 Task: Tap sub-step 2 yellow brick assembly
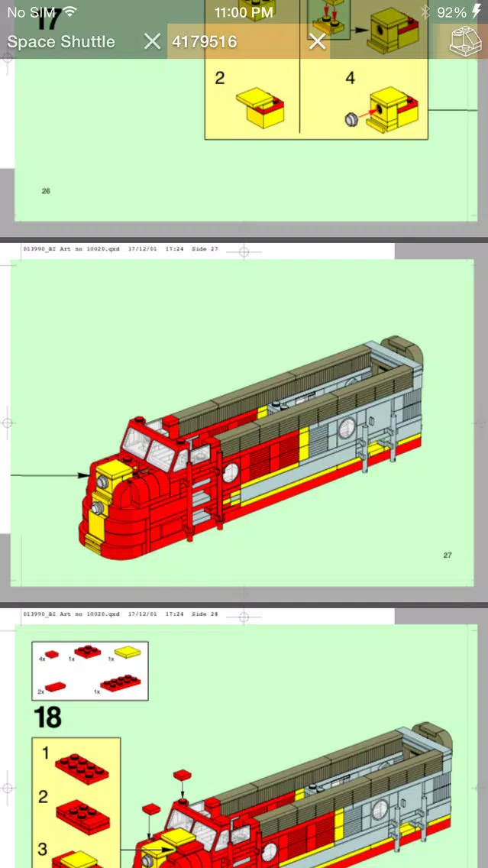pos(260,108)
